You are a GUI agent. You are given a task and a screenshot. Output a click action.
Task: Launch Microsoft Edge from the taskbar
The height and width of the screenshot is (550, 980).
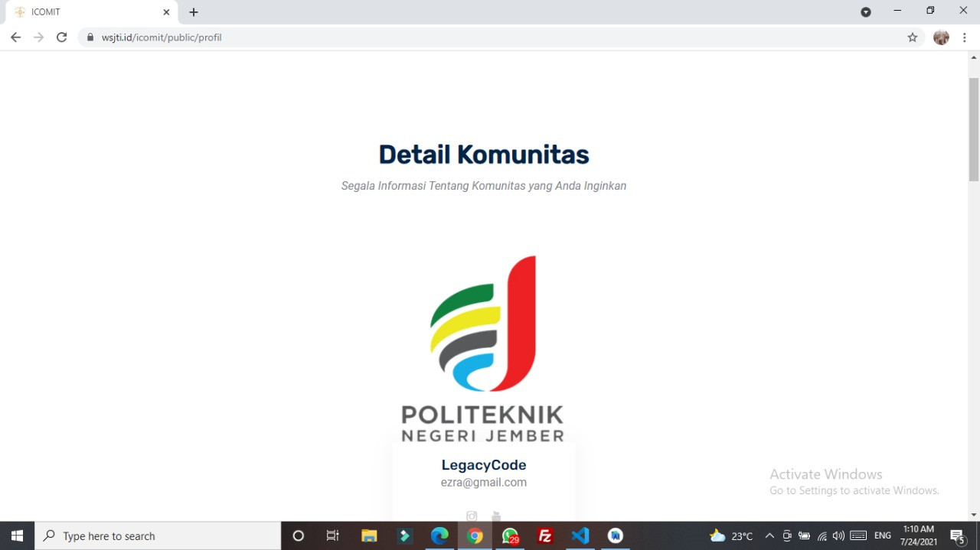(439, 535)
